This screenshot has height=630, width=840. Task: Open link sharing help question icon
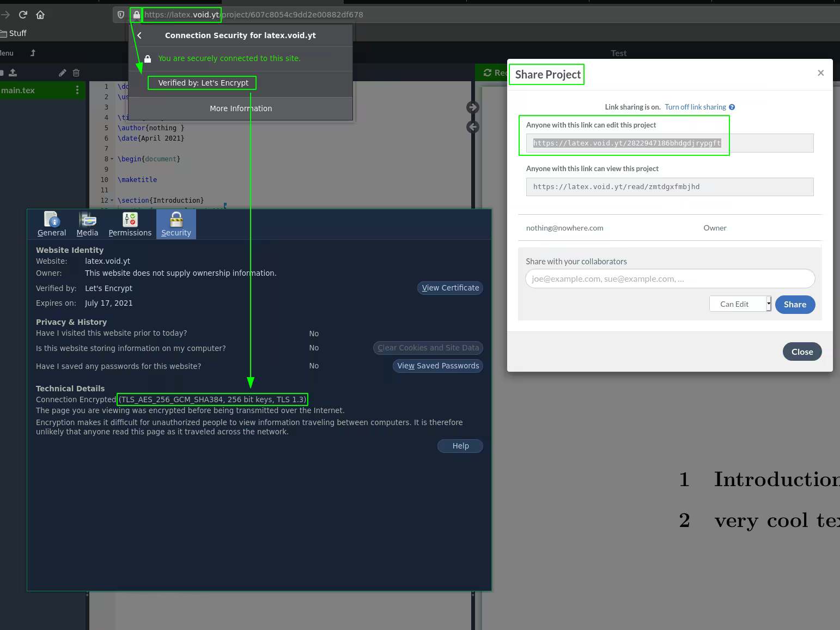click(732, 107)
